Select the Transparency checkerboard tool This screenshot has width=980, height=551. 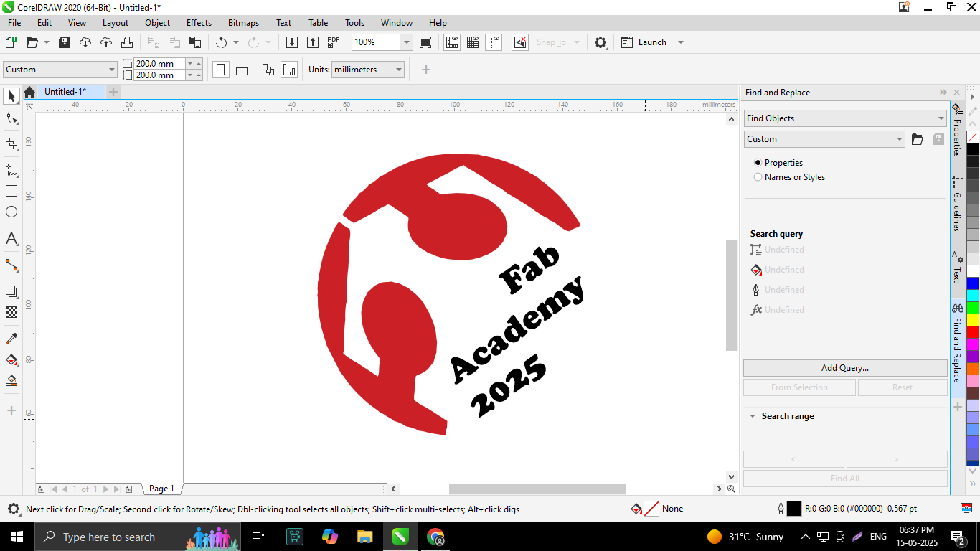11,312
